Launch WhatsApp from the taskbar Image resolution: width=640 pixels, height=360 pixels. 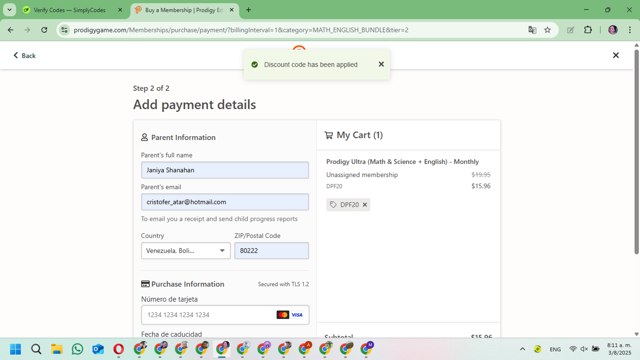tap(77, 349)
